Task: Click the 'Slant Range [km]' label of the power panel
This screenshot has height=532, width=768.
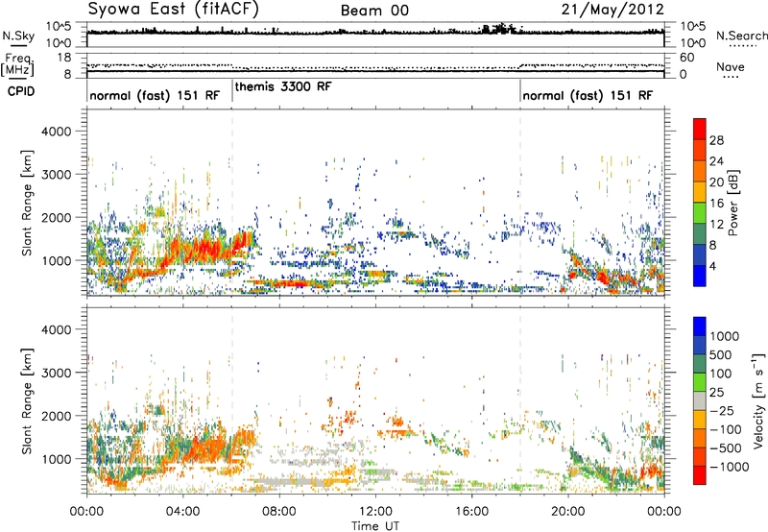Action: (27, 203)
